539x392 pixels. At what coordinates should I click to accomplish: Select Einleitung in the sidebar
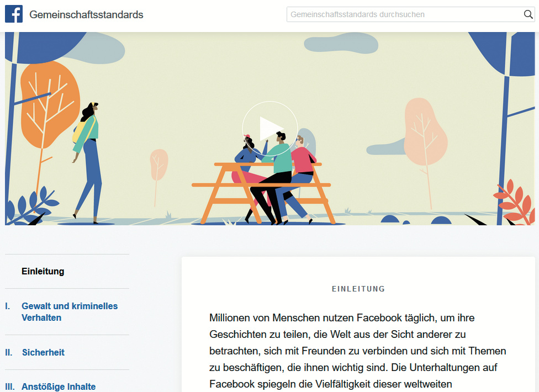point(43,271)
